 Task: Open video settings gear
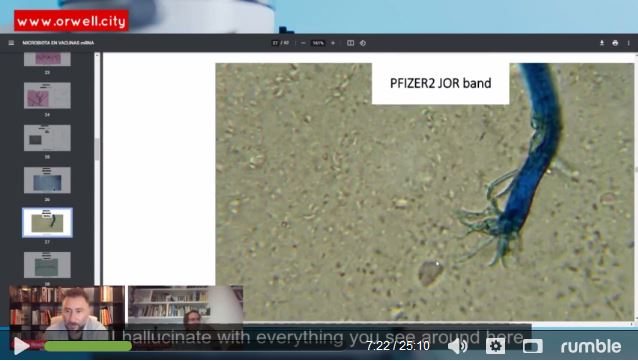point(495,346)
